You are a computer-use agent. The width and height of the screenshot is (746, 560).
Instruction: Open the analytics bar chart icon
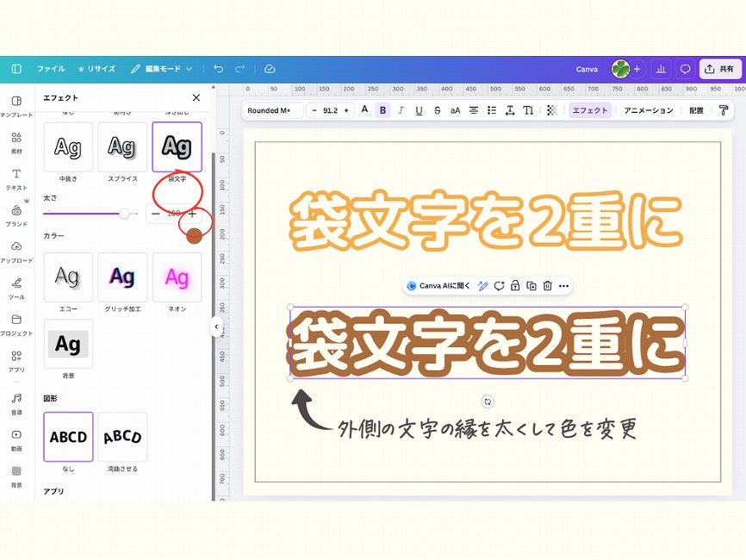pyautogui.click(x=662, y=69)
